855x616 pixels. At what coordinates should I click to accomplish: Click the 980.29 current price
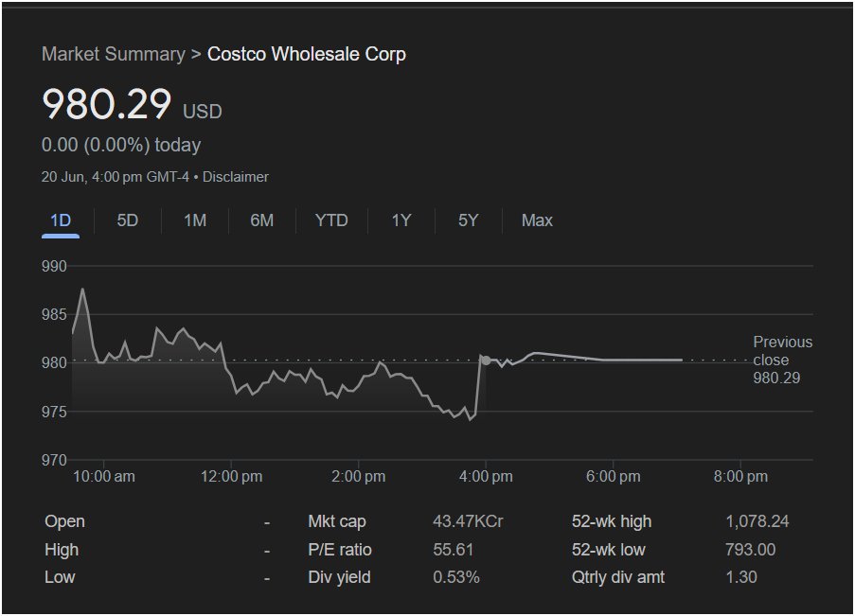(107, 103)
